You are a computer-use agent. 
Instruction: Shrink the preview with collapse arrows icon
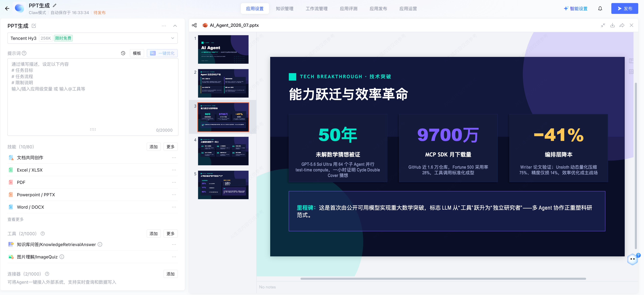tap(603, 25)
